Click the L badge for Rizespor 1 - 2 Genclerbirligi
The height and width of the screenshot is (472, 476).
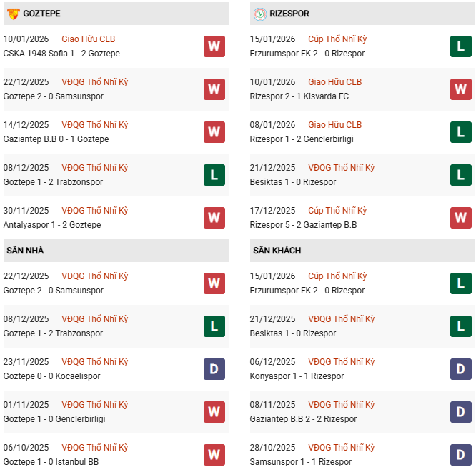click(461, 132)
